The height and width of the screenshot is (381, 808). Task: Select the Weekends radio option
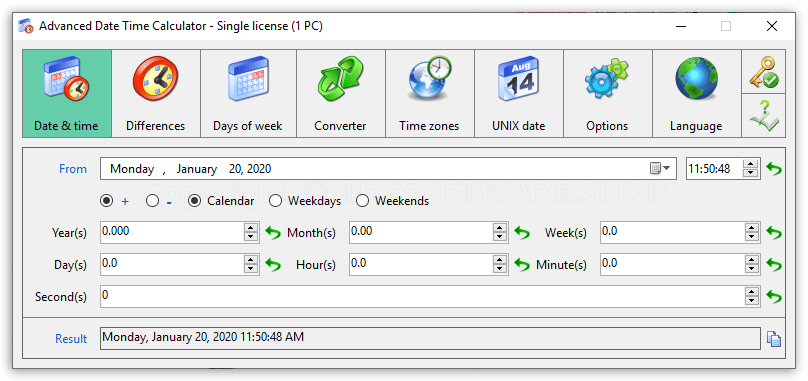coord(363,201)
